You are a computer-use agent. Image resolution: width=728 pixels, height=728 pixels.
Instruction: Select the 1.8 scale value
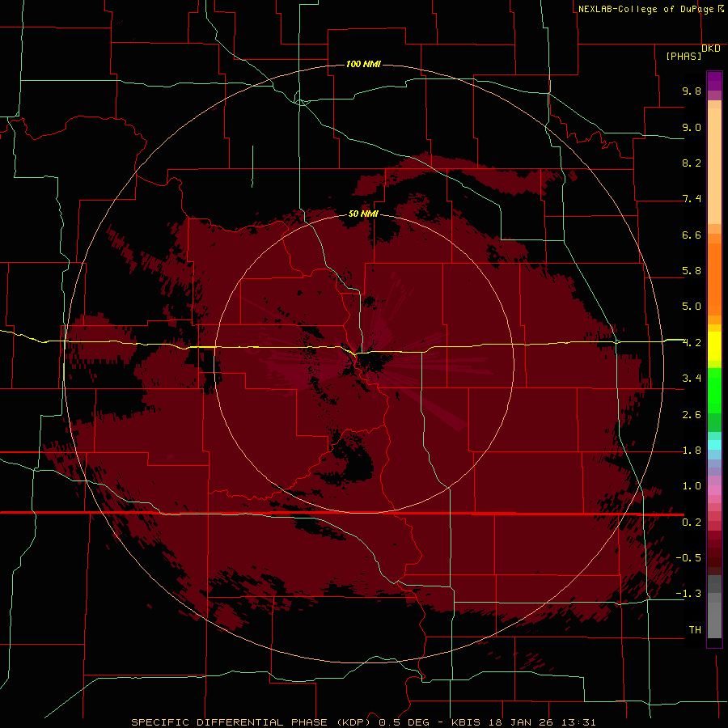click(692, 451)
